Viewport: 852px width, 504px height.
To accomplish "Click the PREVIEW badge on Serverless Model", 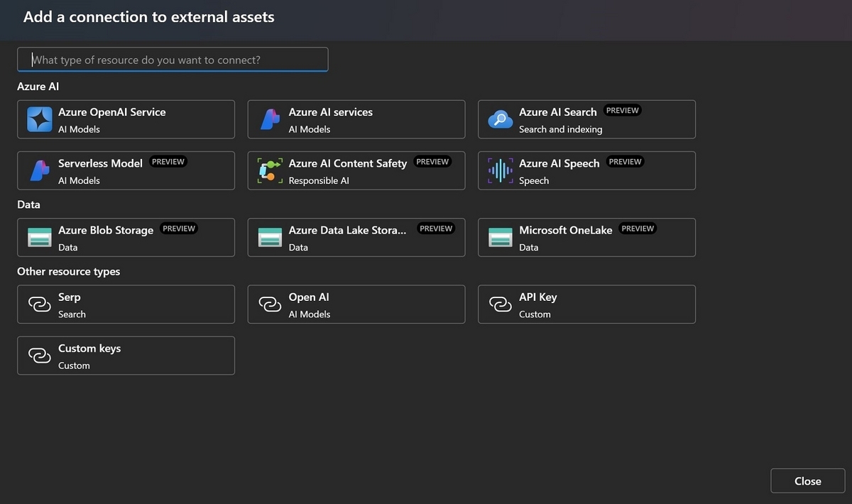I will point(168,162).
